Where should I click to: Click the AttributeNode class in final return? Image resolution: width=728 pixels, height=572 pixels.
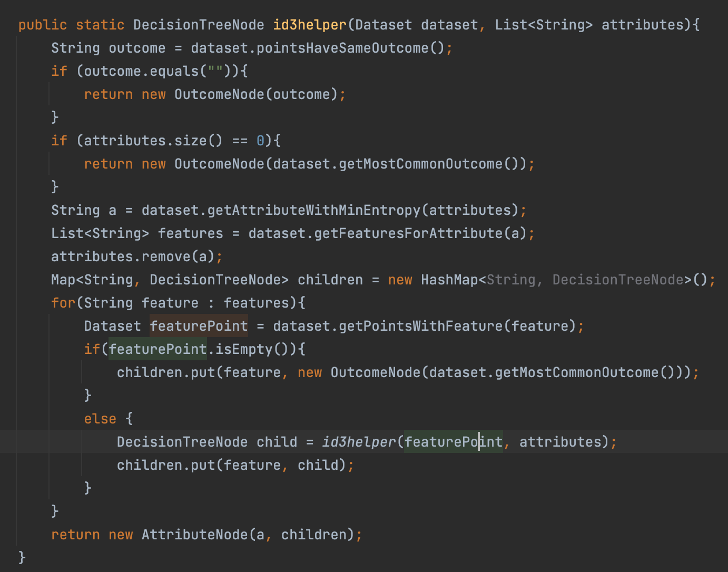point(194,535)
